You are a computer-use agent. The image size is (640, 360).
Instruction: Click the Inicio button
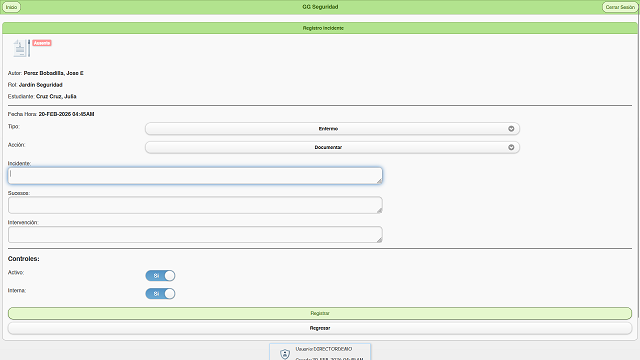point(11,7)
